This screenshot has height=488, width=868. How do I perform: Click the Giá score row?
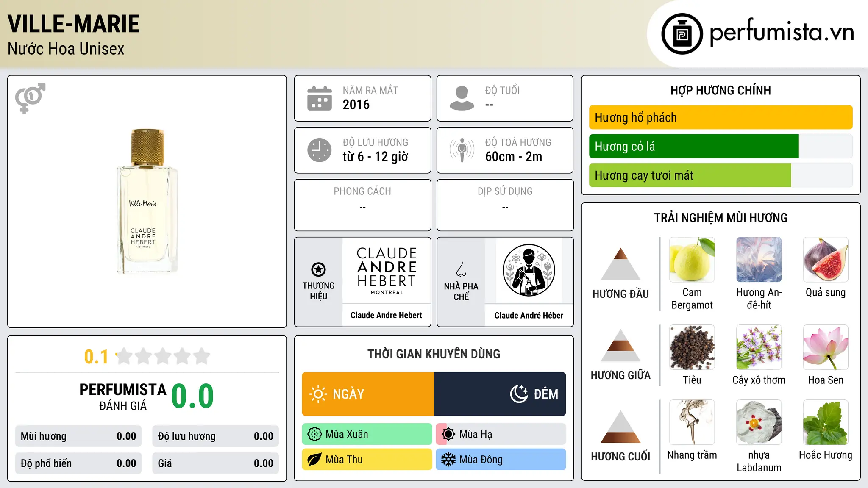tap(216, 463)
